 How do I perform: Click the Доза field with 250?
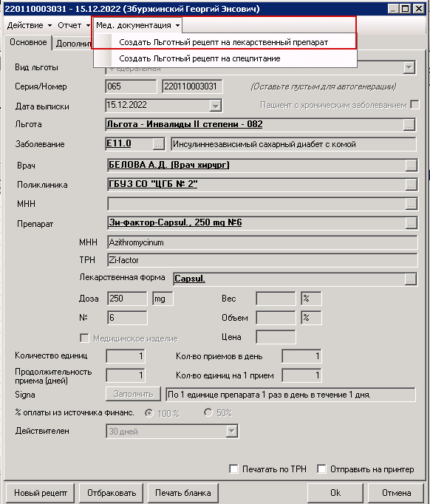pos(127,299)
